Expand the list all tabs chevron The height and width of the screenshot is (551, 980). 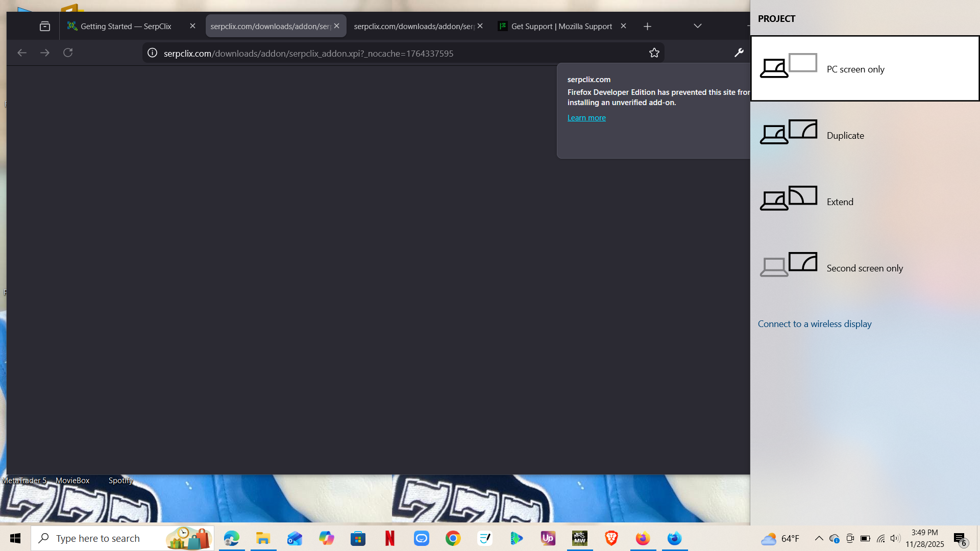click(x=697, y=26)
